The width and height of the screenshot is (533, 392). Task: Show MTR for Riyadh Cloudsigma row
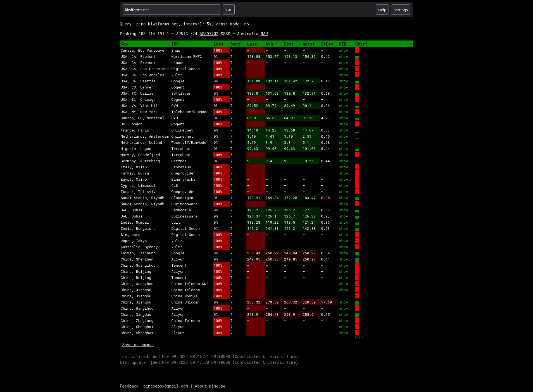343,198
